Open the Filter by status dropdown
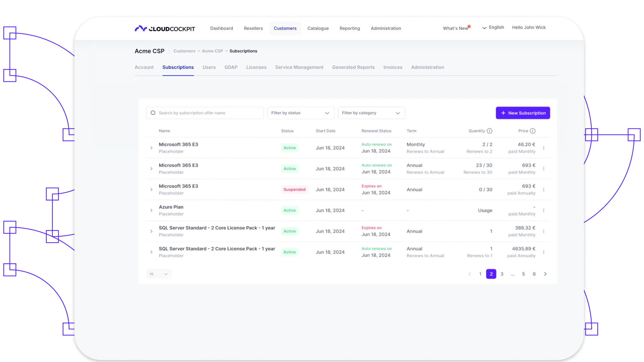The image size is (644, 362). 300,113
